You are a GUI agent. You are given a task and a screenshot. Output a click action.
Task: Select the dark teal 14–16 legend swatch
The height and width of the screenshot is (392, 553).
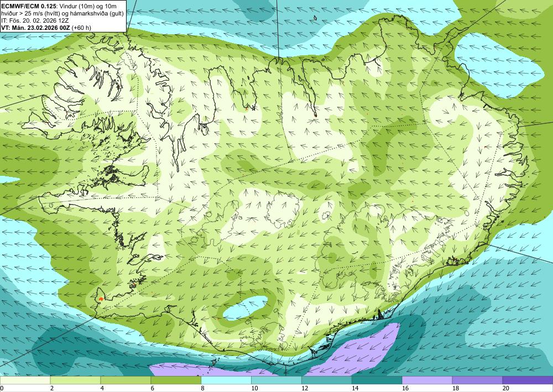(x=377, y=380)
